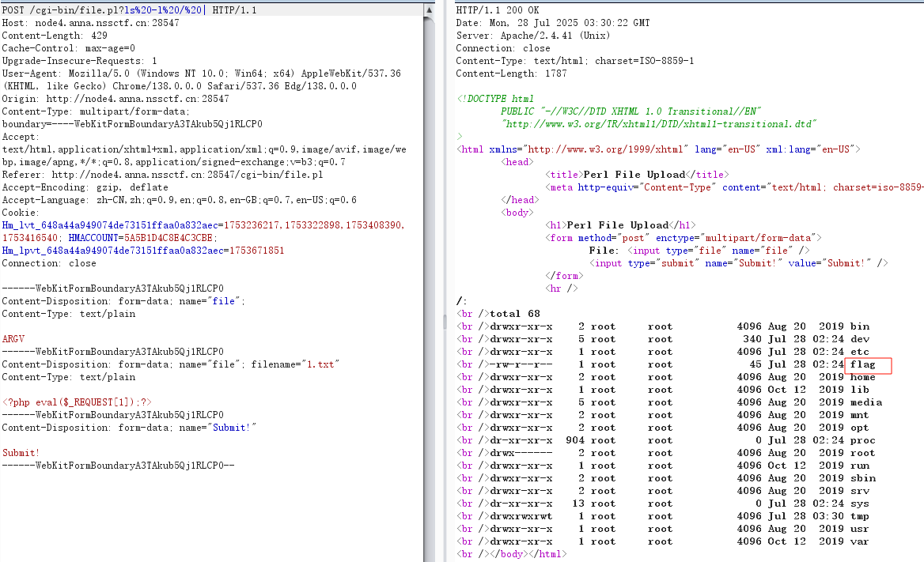Image resolution: width=924 pixels, height=562 pixels.
Task: Click the closing boundary line ending with '--'
Action: [118, 466]
